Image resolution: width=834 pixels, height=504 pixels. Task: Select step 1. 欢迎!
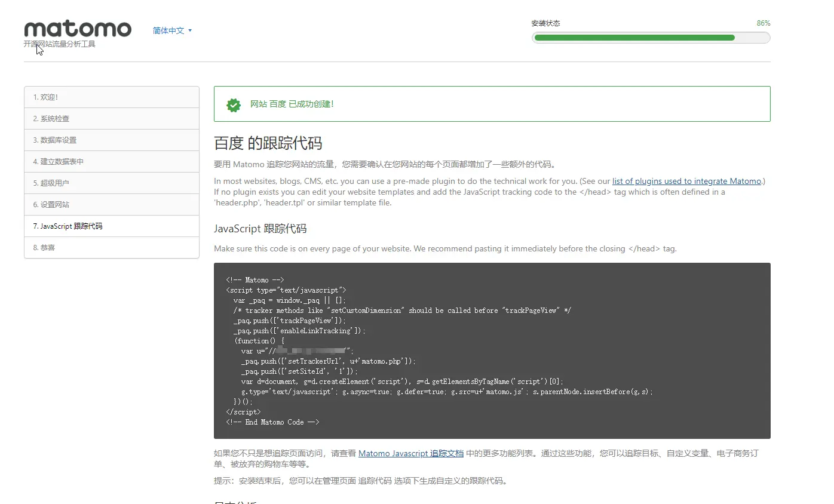[112, 97]
